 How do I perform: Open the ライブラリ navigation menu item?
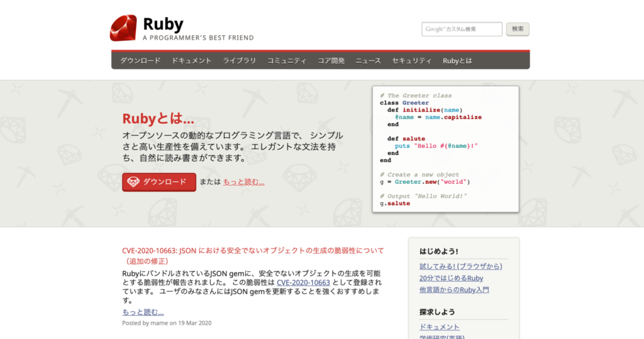pyautogui.click(x=240, y=61)
